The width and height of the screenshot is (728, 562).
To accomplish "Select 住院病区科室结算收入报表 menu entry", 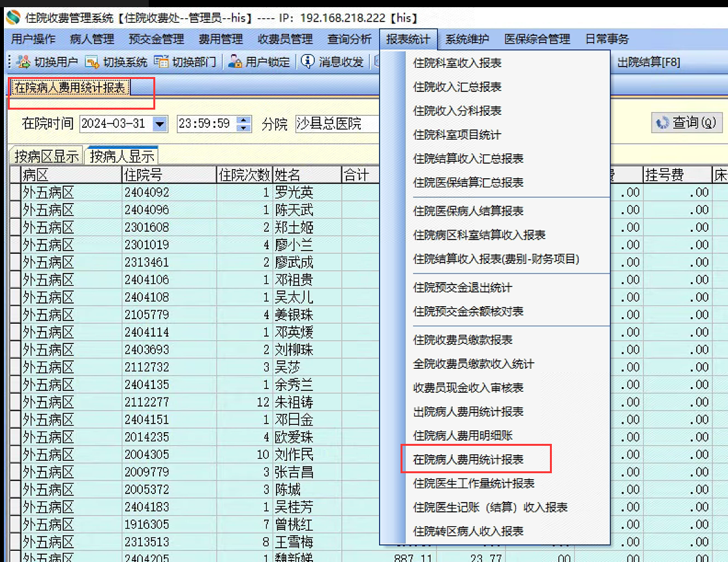I will [479, 235].
